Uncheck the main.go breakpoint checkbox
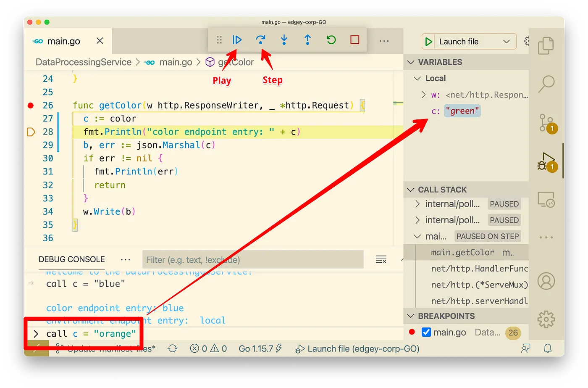588x388 pixels. [426, 332]
